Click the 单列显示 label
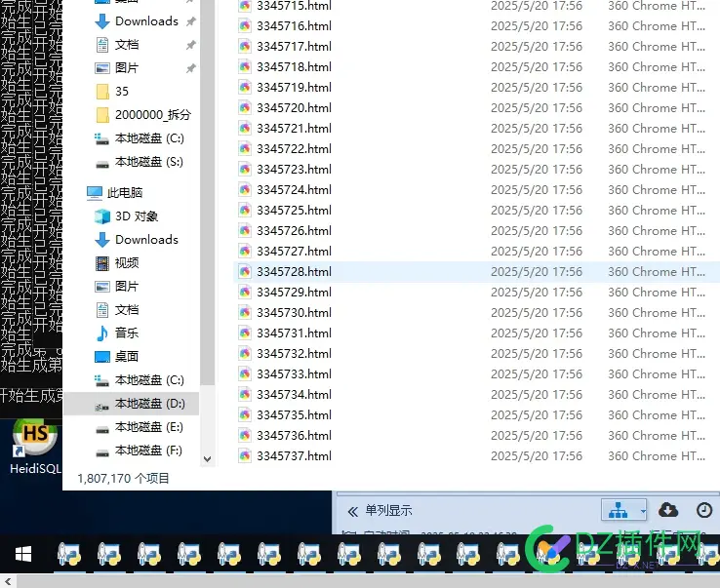 [388, 510]
